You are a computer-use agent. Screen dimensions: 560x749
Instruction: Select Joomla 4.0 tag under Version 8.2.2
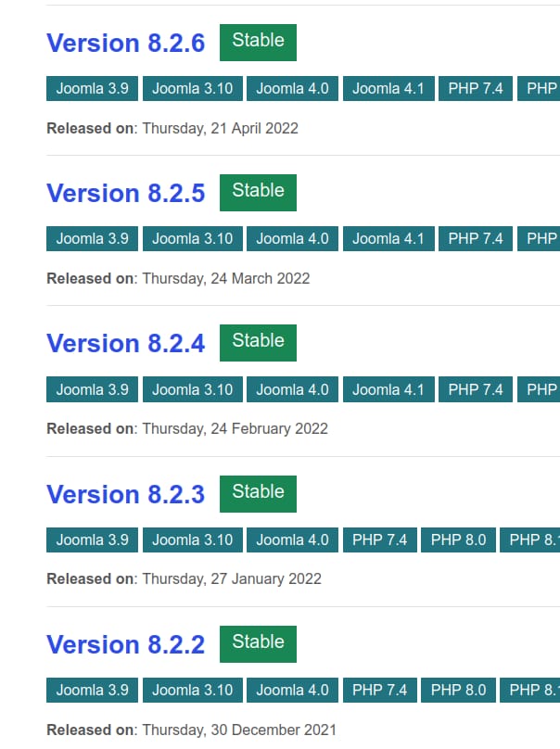pos(292,690)
